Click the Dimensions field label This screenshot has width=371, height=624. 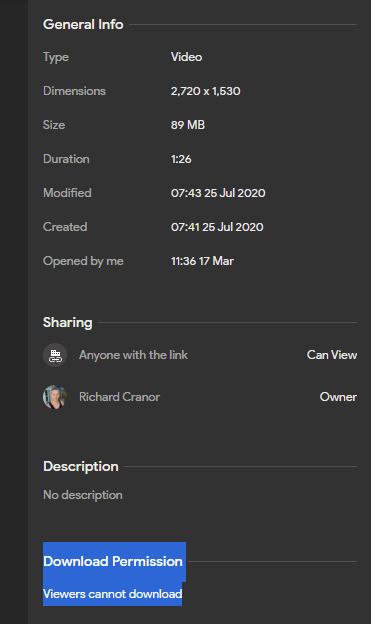(74, 91)
